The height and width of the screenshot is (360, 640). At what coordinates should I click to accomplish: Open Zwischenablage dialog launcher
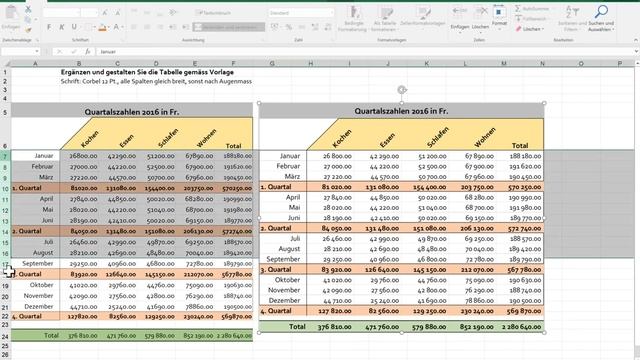click(x=37, y=40)
